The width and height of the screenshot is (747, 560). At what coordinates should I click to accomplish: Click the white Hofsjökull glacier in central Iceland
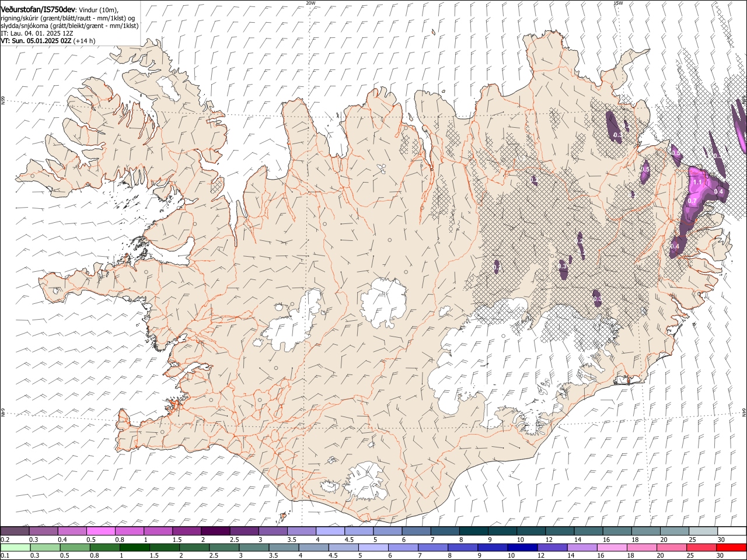click(383, 302)
